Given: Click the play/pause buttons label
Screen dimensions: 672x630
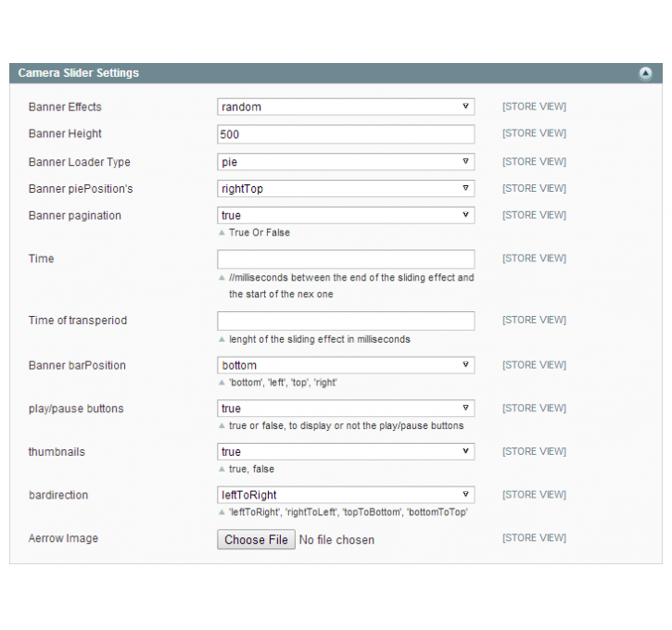Looking at the screenshot, I should click(76, 409).
